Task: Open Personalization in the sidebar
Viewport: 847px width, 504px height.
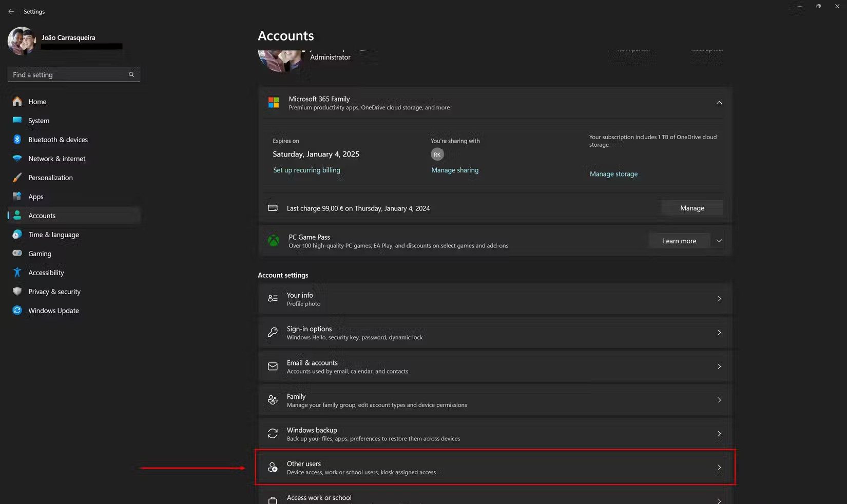Action: [50, 178]
